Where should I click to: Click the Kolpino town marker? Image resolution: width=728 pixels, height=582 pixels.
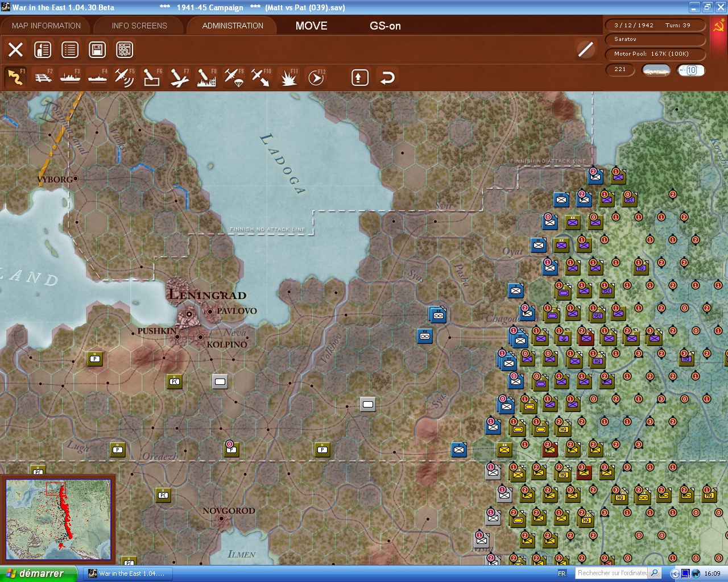click(x=200, y=337)
